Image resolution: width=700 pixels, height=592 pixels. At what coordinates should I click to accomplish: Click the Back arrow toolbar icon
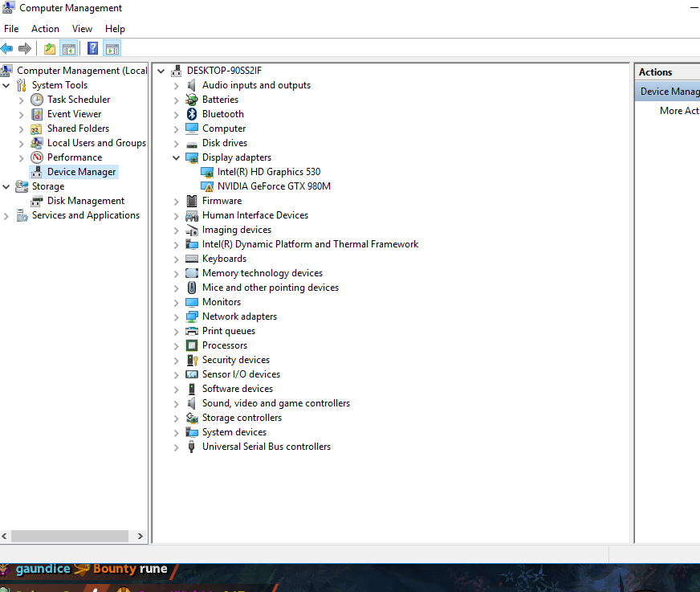click(x=6, y=48)
